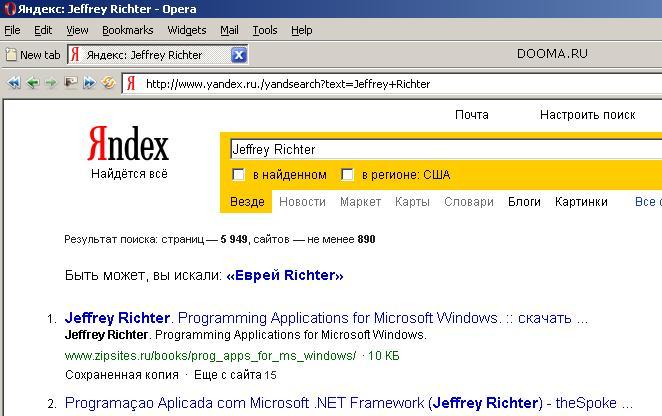This screenshot has width=662, height=416.
Task: Close the Яндекс: Jeffrey Richter tab
Action: [x=239, y=55]
